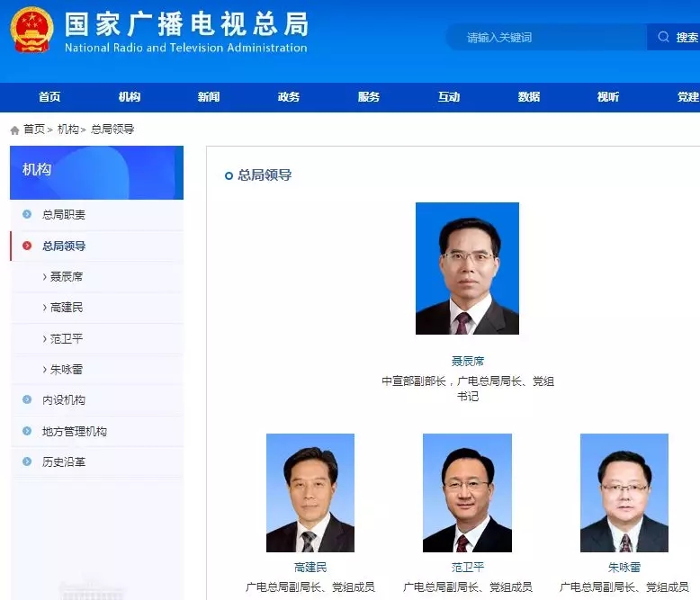Open 朱咏雷 in the sidebar submenu
700x600 pixels.
tap(67, 370)
